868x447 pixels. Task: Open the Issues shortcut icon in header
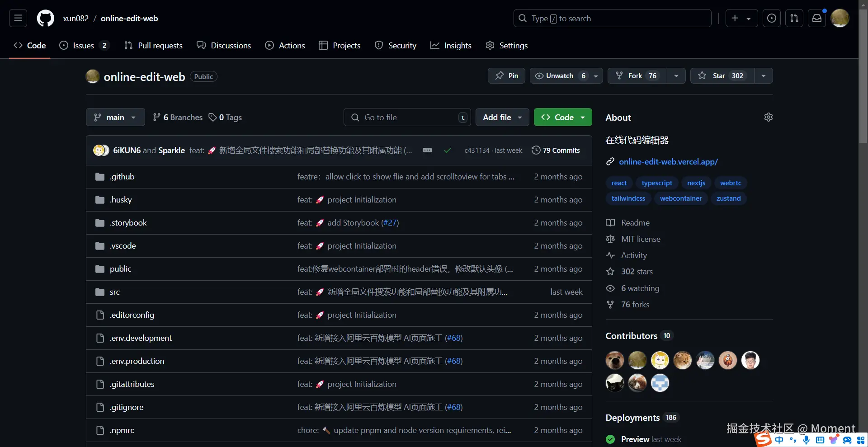(772, 18)
